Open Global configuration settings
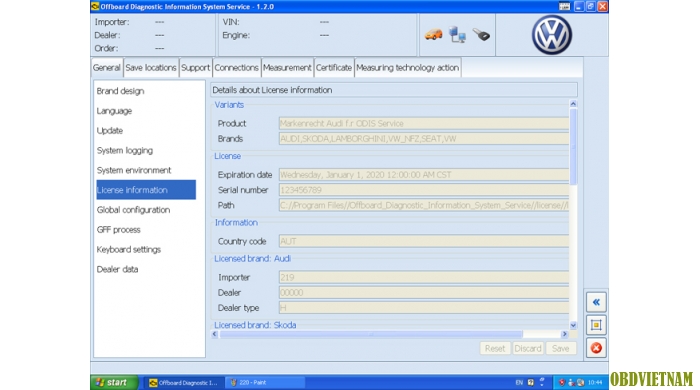The image size is (700, 390). (146, 210)
